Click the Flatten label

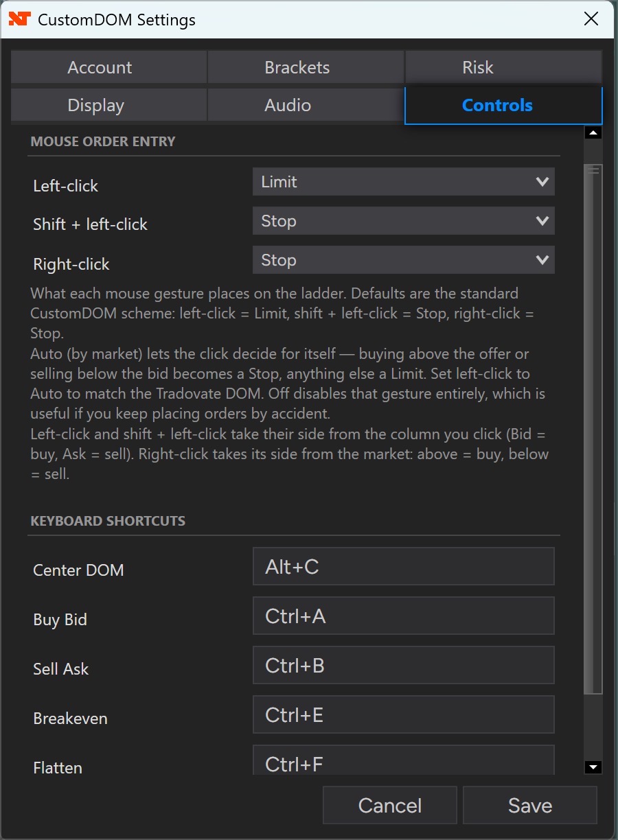pyautogui.click(x=58, y=768)
